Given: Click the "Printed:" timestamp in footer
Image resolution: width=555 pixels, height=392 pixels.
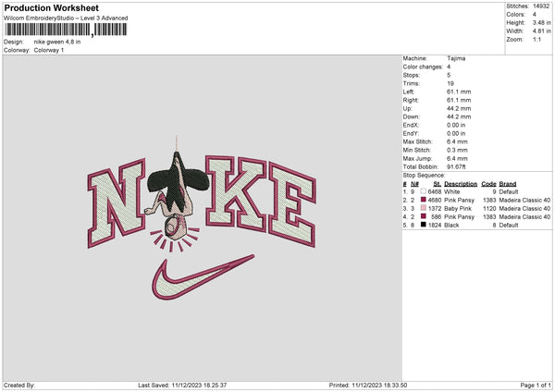Looking at the screenshot, I should pos(368,385).
